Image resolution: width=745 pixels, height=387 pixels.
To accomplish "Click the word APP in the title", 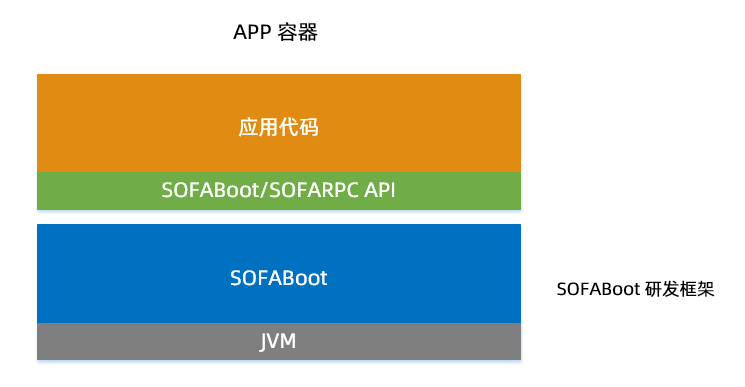I will (252, 33).
